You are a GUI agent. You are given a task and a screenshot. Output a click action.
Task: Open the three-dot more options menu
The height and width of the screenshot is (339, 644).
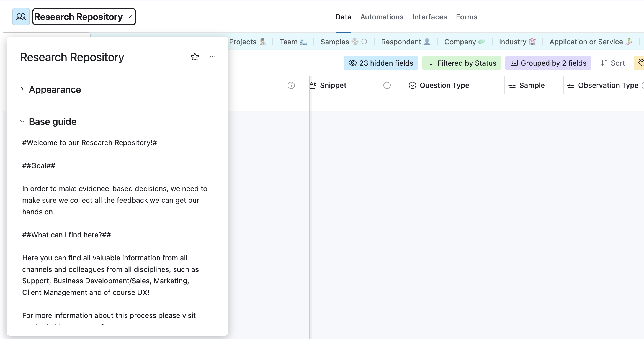[213, 57]
